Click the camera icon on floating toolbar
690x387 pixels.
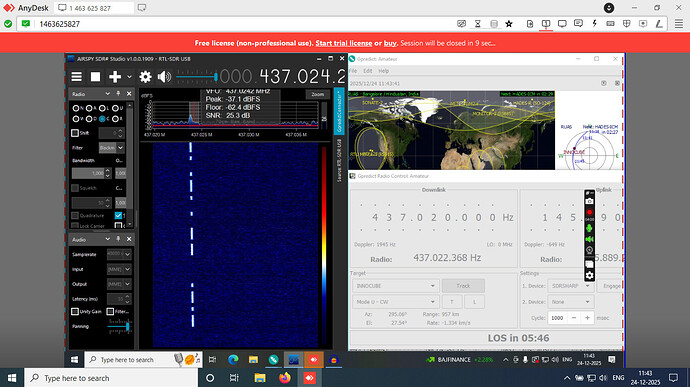589,201
